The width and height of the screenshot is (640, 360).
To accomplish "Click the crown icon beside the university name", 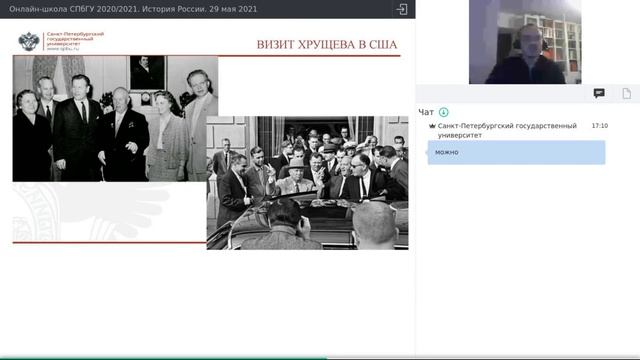I will pos(432,126).
